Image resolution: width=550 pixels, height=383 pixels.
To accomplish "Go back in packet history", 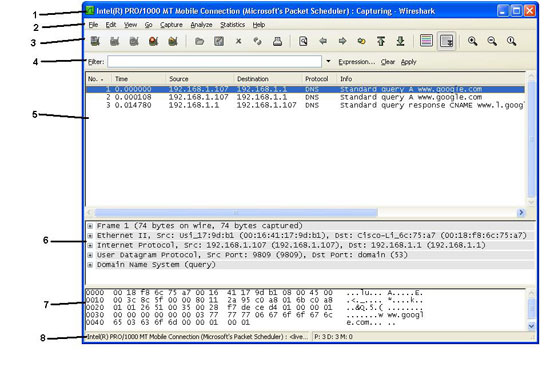I will tap(323, 41).
